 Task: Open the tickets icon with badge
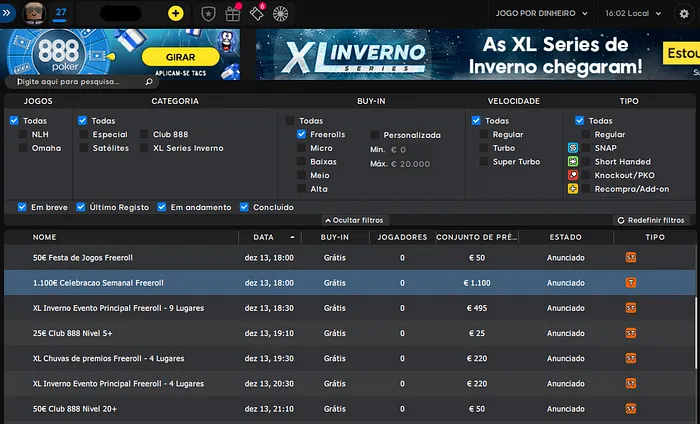pos(257,13)
